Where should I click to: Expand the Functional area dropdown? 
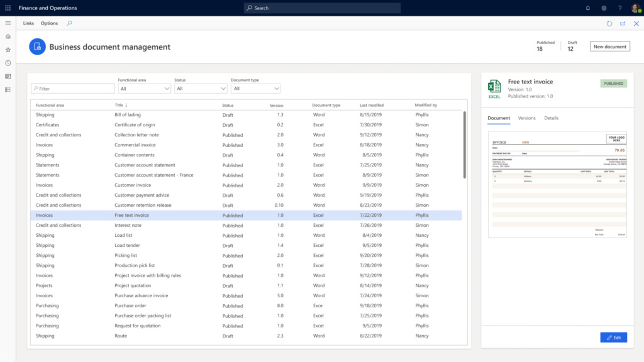pyautogui.click(x=144, y=89)
